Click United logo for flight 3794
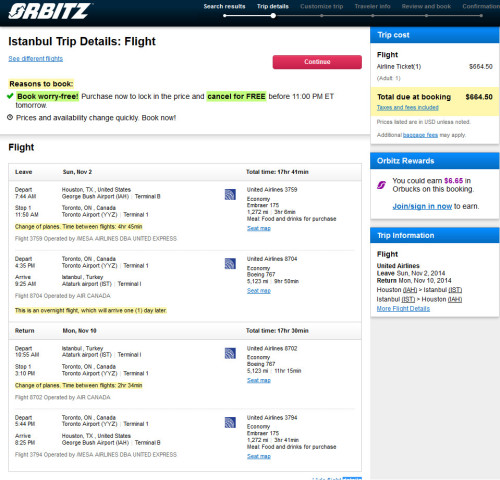Screen dimensions: 500x480 [230, 422]
